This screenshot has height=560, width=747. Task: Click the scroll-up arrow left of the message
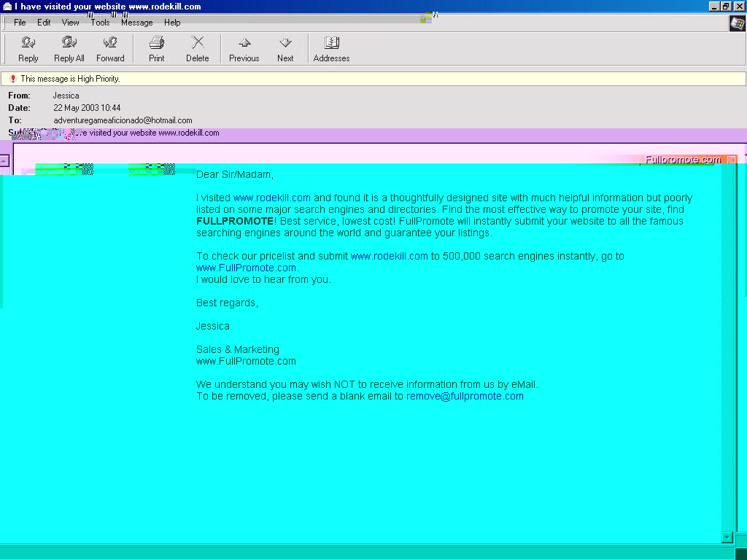(4, 160)
